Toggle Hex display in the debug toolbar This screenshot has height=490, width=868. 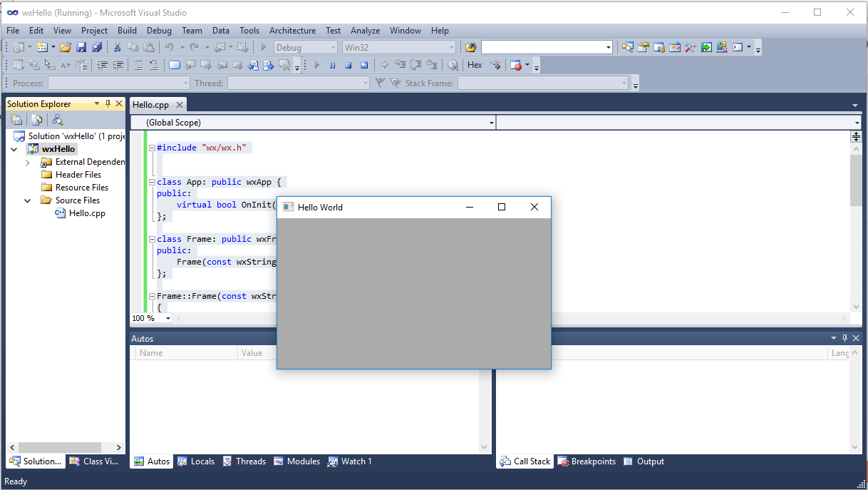(x=475, y=64)
